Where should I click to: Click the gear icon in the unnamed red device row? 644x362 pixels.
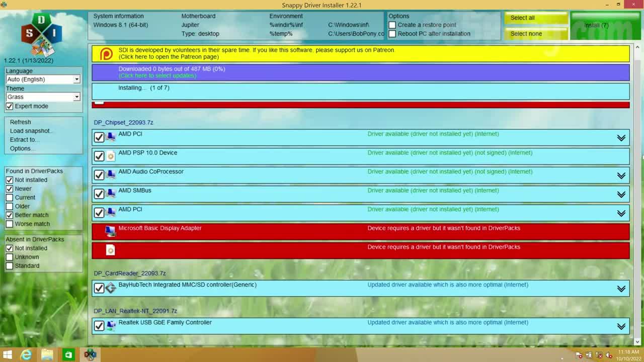click(x=111, y=250)
